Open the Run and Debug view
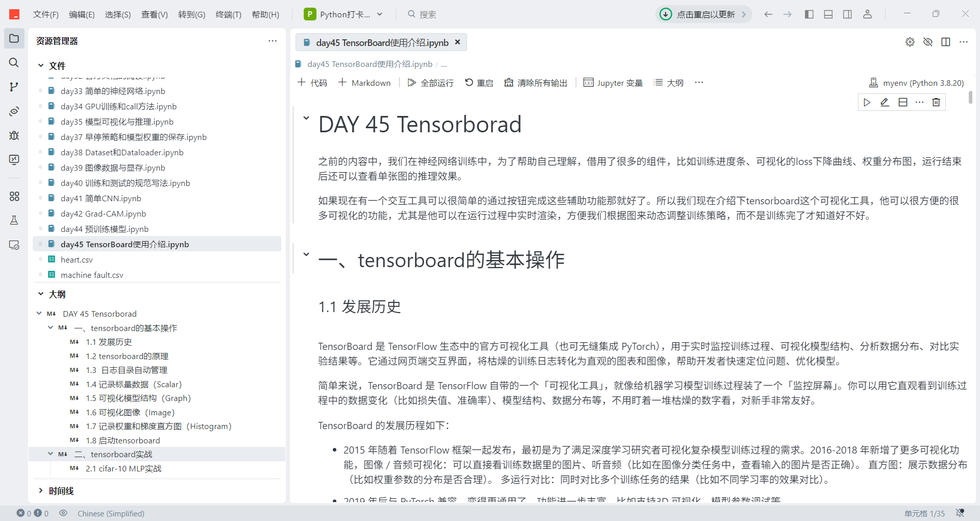Image resolution: width=980 pixels, height=521 pixels. pos(14,136)
